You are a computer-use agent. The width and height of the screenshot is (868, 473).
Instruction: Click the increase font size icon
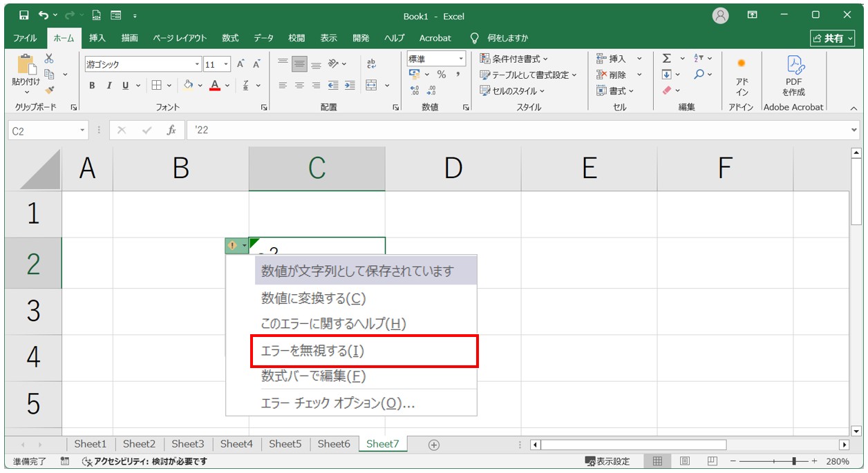coord(241,64)
